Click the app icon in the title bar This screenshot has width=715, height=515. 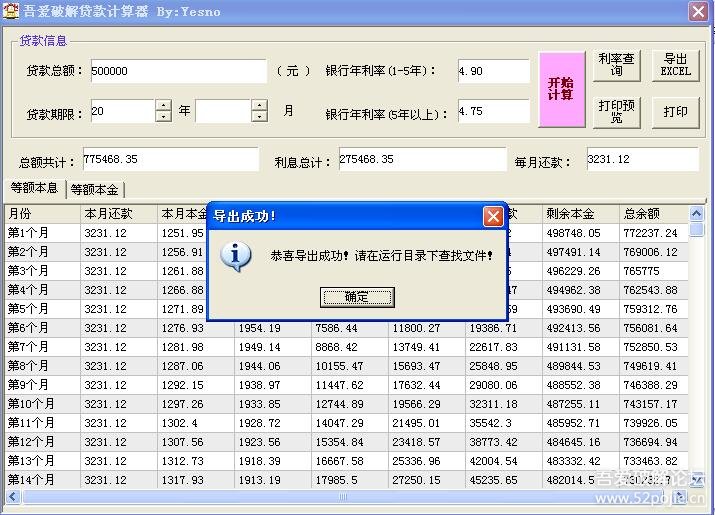11,10
